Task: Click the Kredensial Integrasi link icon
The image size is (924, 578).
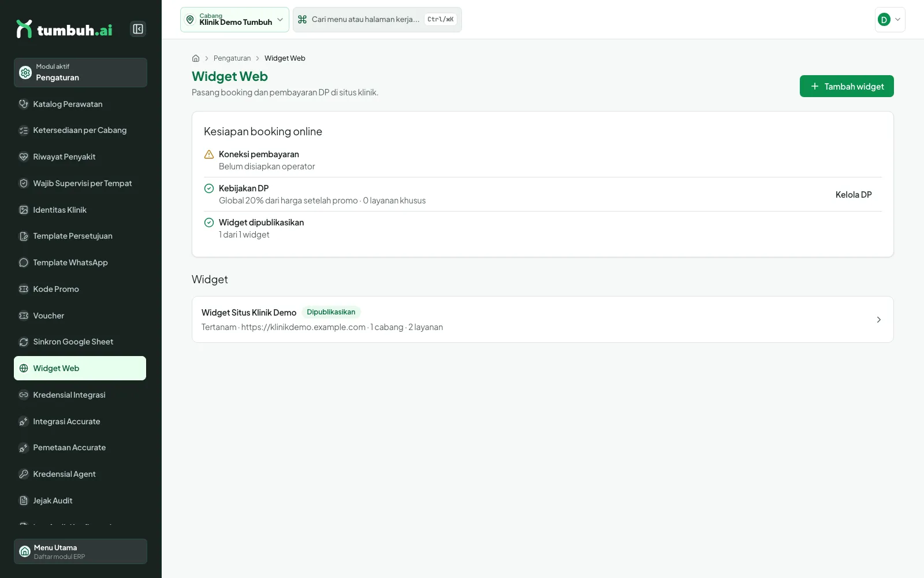Action: 24,395
